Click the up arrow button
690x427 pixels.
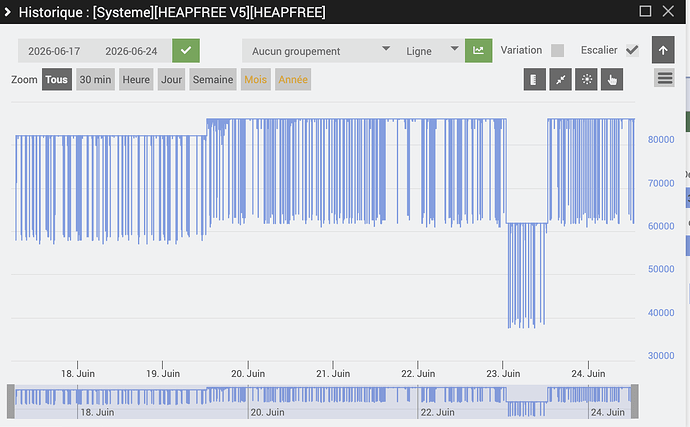[x=663, y=50]
